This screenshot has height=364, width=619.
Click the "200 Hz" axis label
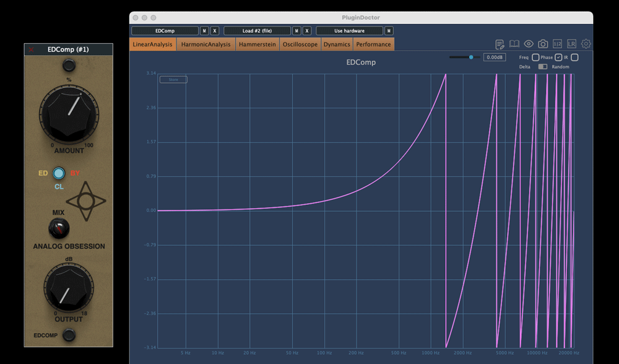point(356,353)
